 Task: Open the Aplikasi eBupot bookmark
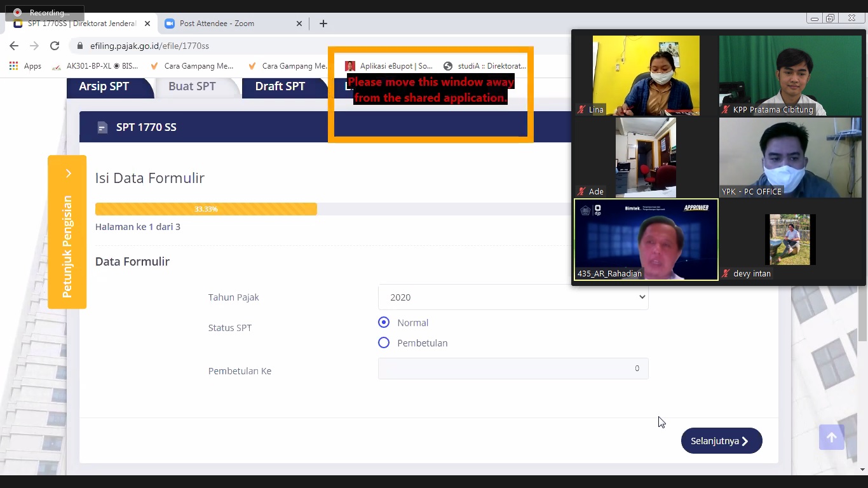click(x=389, y=66)
